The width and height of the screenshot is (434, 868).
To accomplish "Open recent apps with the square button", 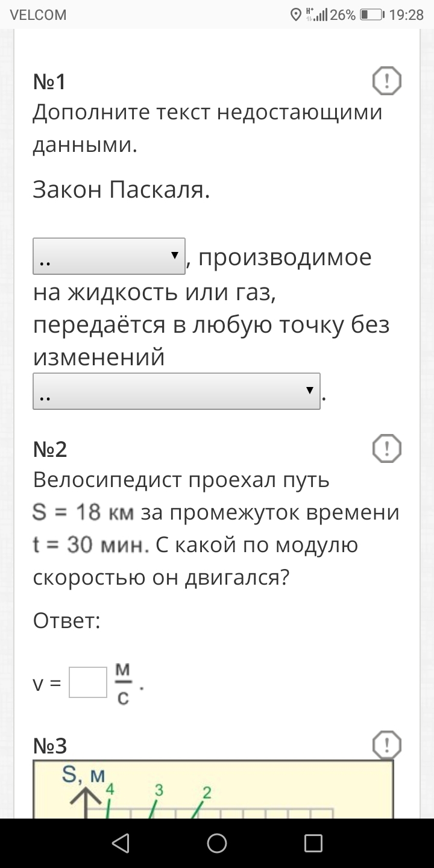I will pos(313,843).
